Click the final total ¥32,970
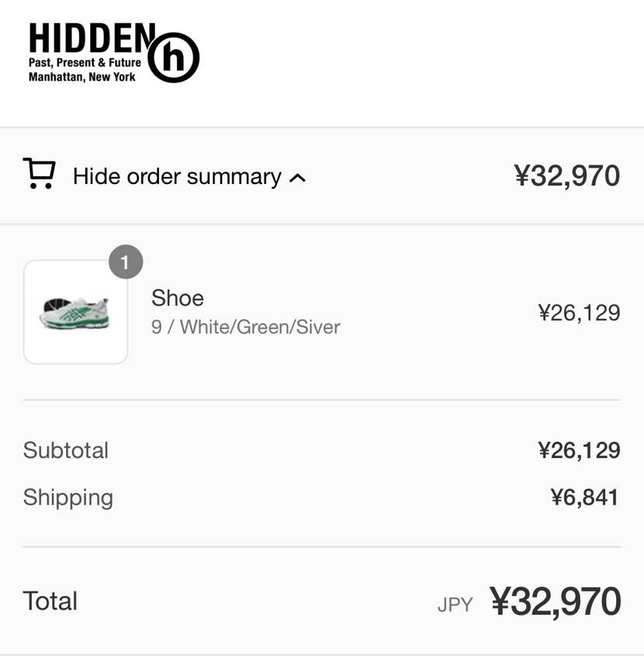 click(x=556, y=602)
